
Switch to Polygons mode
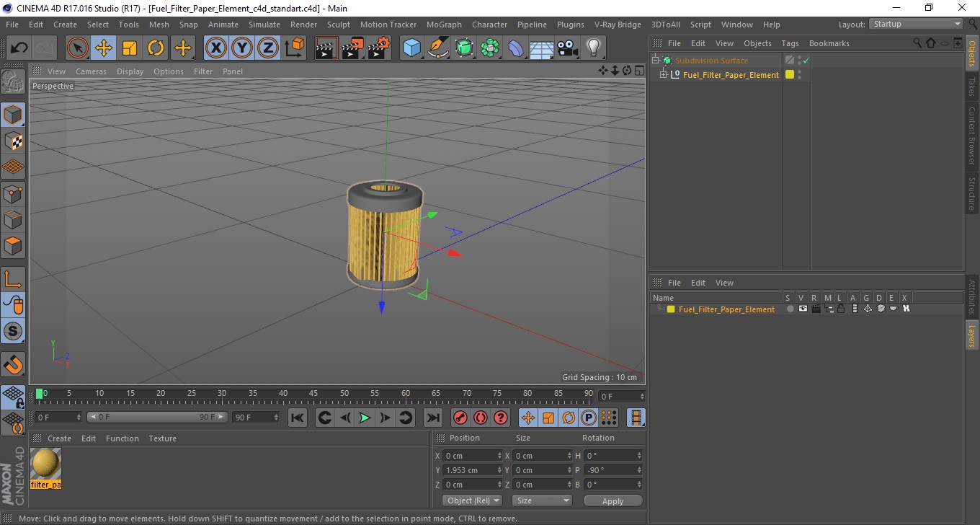click(x=13, y=245)
